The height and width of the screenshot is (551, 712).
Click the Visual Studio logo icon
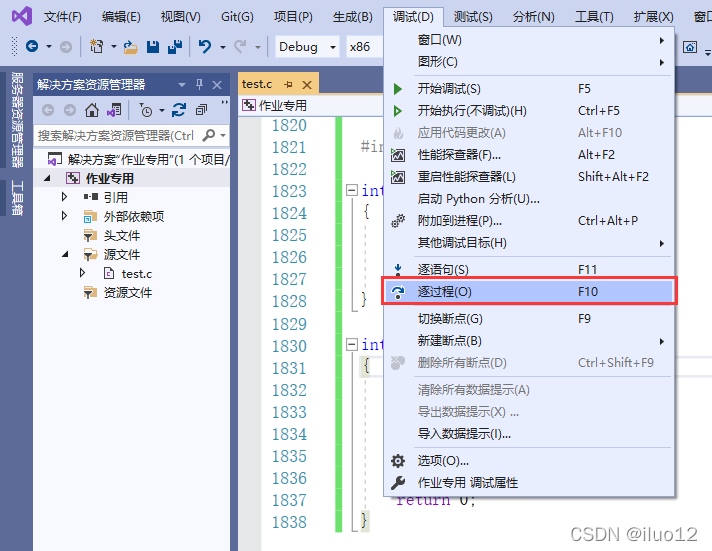click(22, 16)
